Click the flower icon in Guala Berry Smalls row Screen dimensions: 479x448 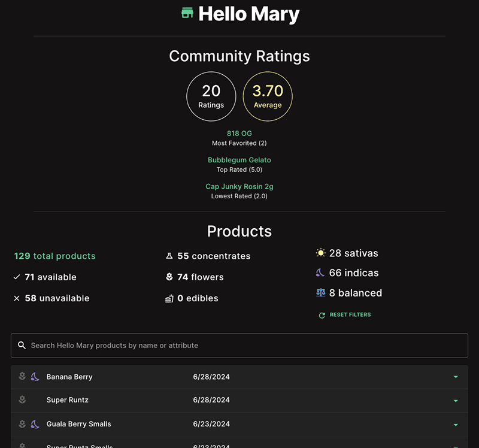[22, 423]
